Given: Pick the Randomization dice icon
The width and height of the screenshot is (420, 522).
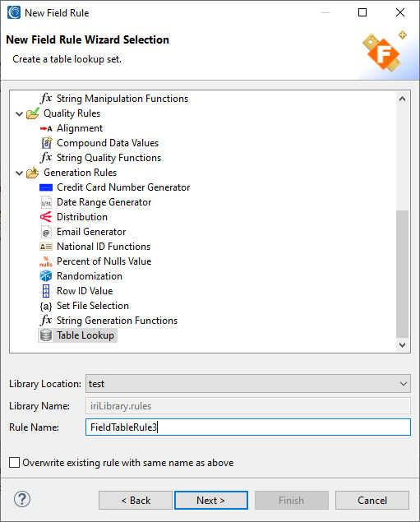Looking at the screenshot, I should 46,276.
